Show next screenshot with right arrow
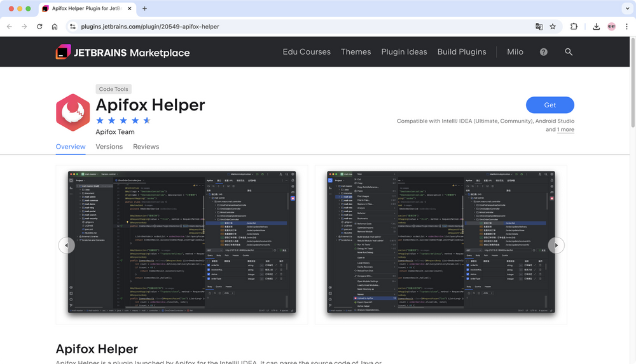Image resolution: width=636 pixels, height=364 pixels. (556, 245)
